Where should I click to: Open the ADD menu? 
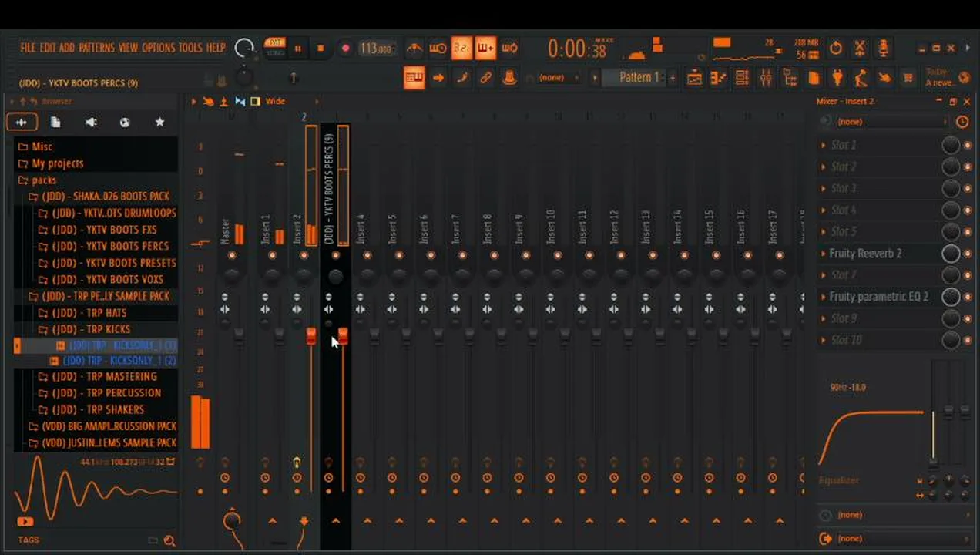[x=67, y=48]
